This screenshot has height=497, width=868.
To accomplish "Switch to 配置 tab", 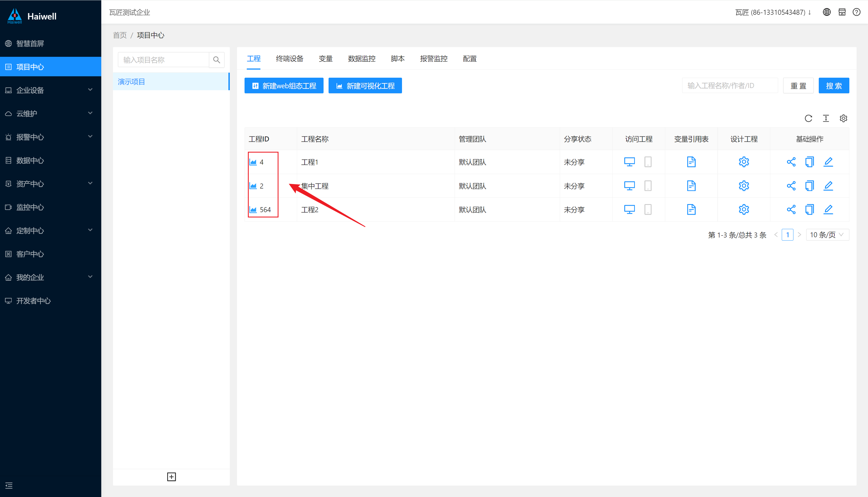I will coord(470,59).
